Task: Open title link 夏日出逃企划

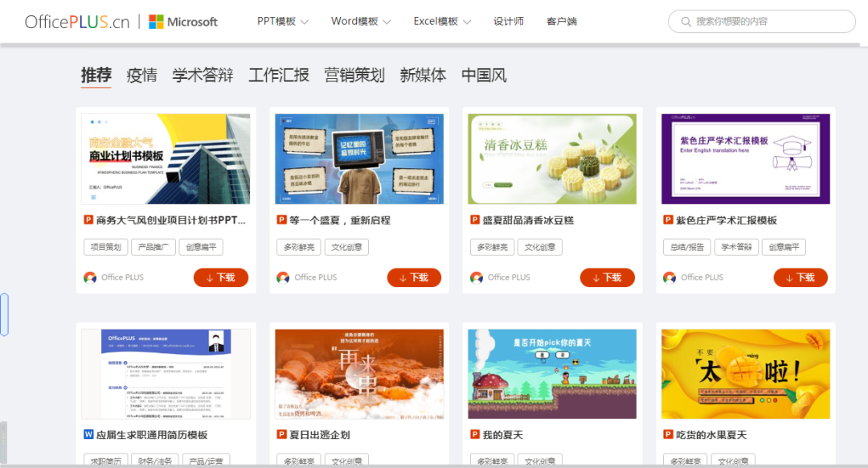Action: 319,435
